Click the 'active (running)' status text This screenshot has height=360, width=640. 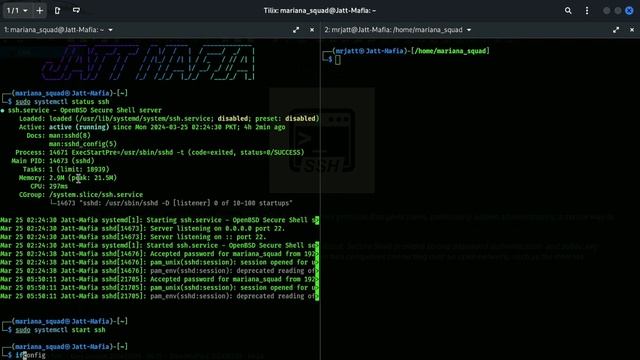click(x=79, y=127)
